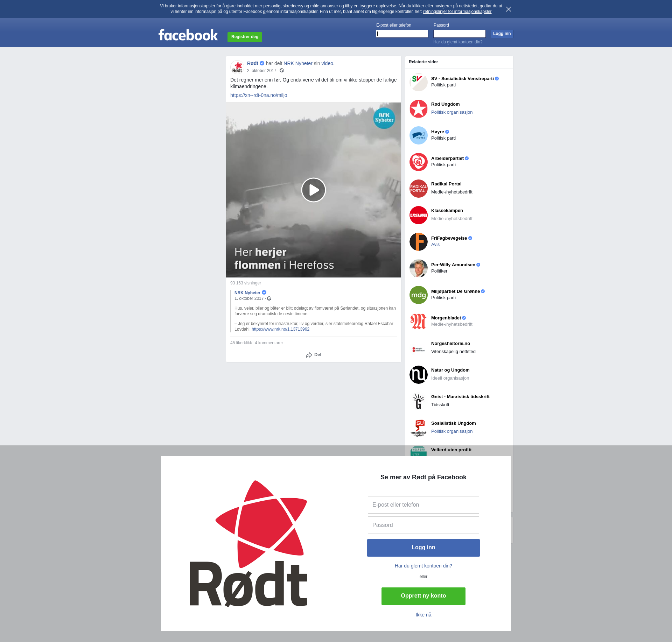Dismiss popup with Ikke nå

(423, 615)
